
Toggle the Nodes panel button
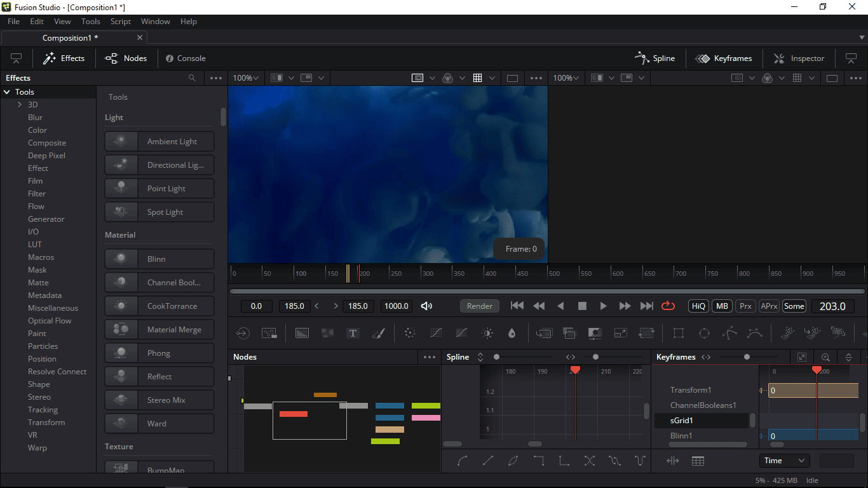126,58
